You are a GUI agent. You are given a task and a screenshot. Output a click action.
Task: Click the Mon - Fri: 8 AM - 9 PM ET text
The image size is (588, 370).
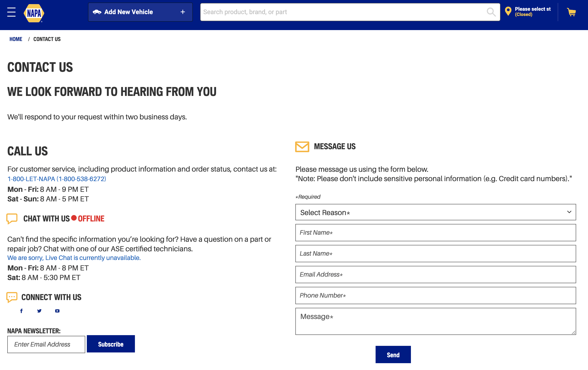point(48,189)
